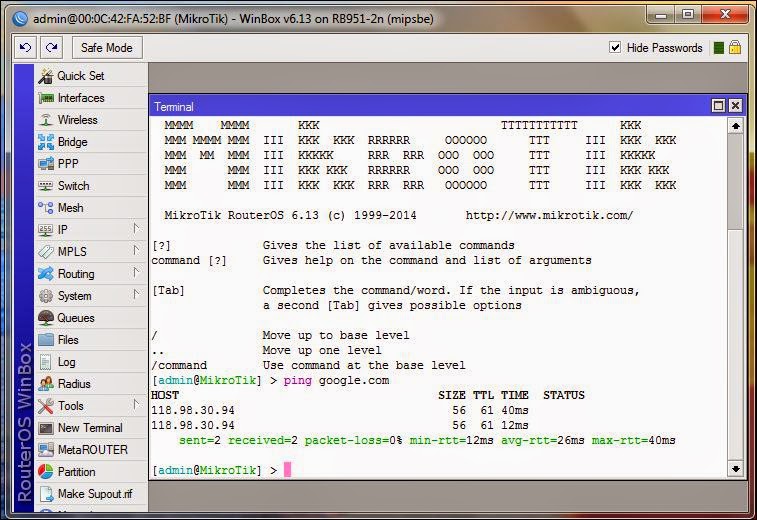757x520 pixels.
Task: Open Wireless antenna icon
Action: tap(46, 120)
